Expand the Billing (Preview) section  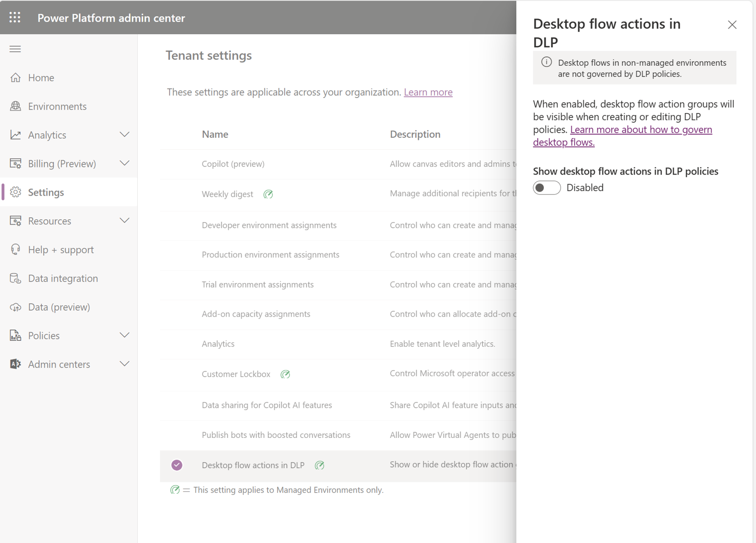tap(124, 163)
